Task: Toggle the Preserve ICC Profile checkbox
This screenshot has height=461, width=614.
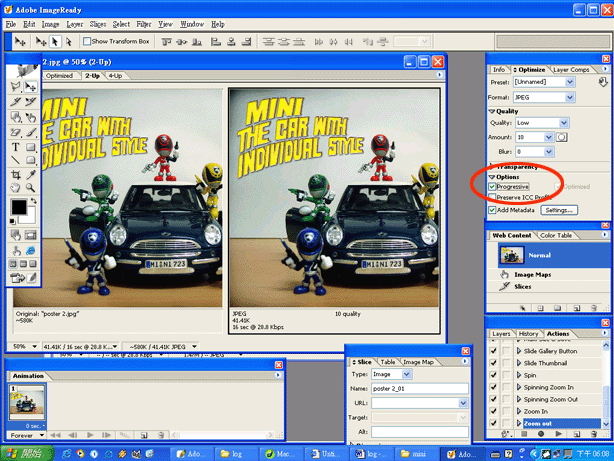Action: [x=492, y=197]
